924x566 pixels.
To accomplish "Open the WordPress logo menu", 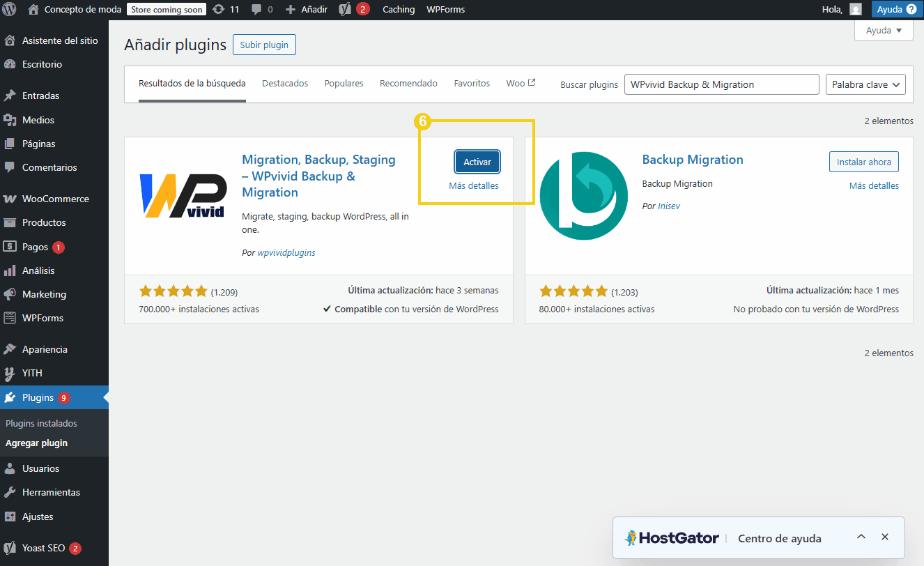I will click(9, 10).
